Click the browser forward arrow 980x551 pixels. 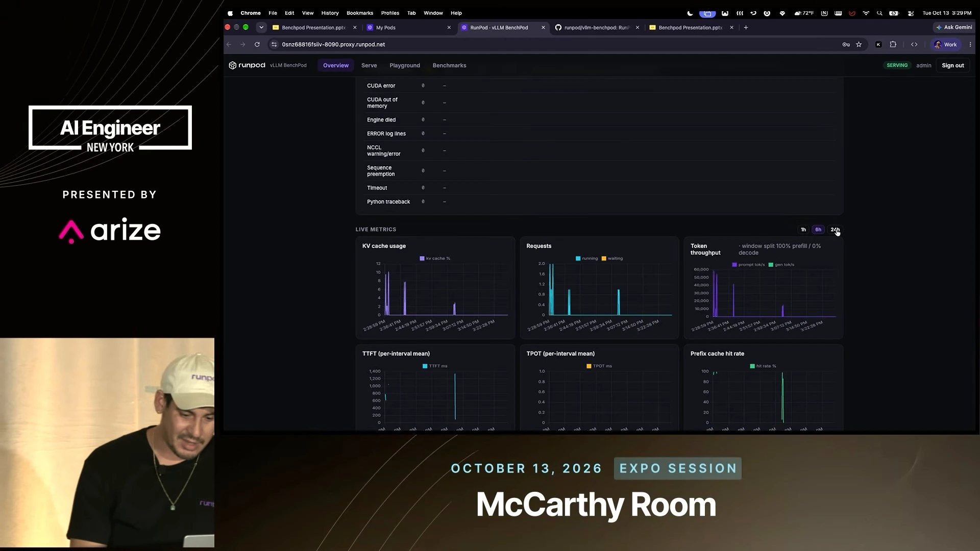[243, 44]
